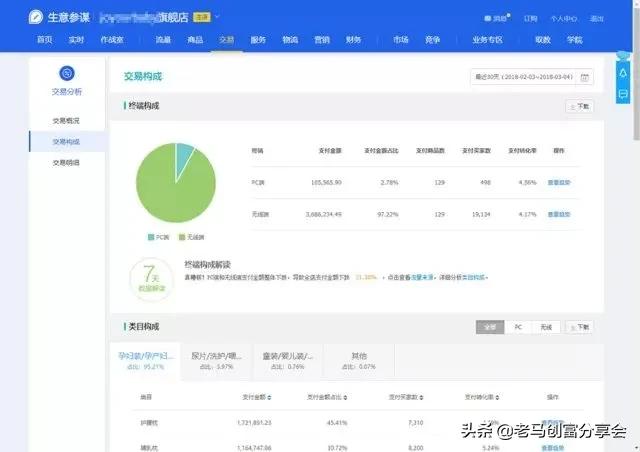Click 45.41% share in category table
This screenshot has height=452, width=640.
337,423
